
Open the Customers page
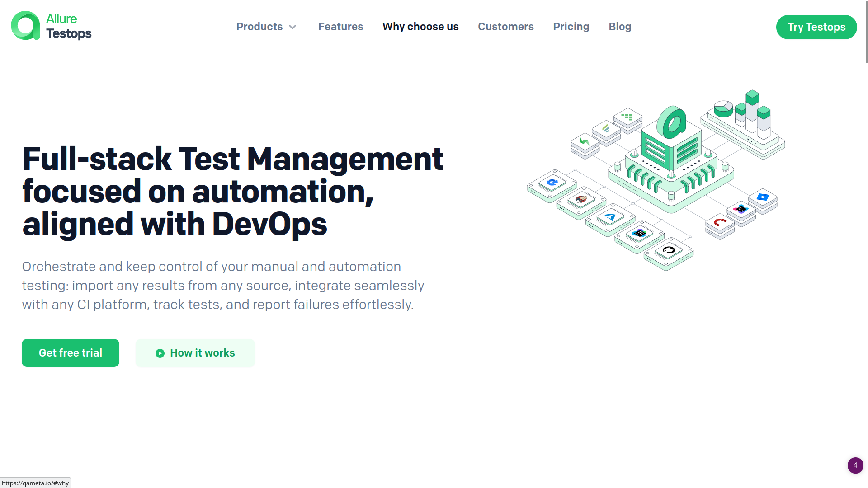[x=505, y=27]
